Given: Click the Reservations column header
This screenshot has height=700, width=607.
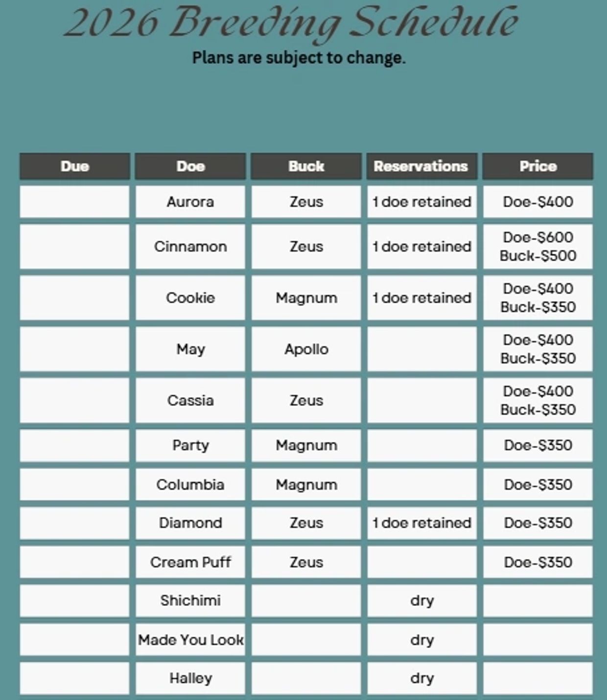Looking at the screenshot, I should (421, 166).
